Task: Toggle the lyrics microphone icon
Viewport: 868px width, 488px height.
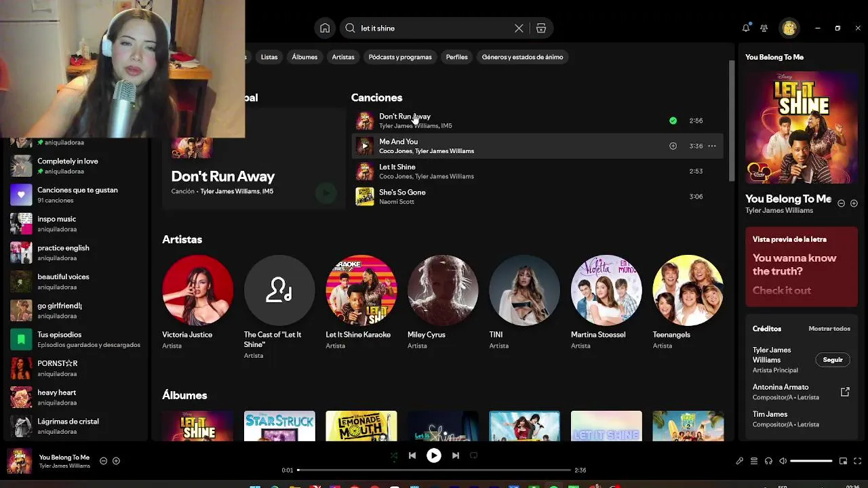Action: (x=739, y=461)
